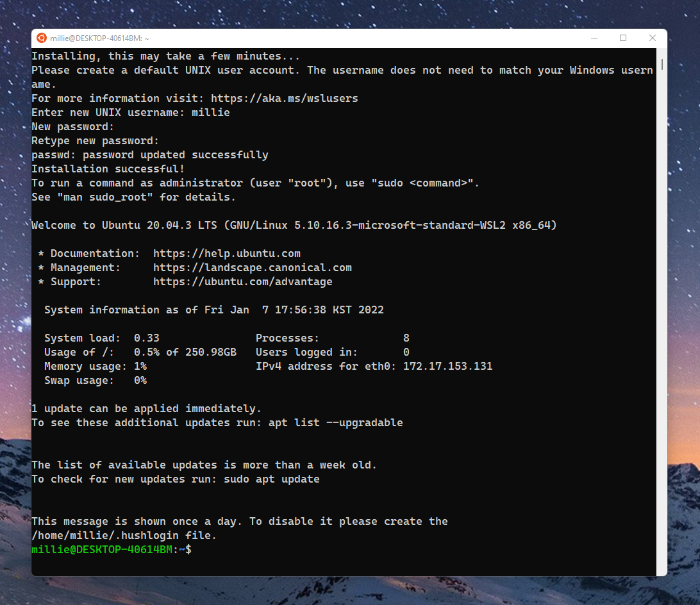Click the IP address 172.17.153.131
The height and width of the screenshot is (605, 700).
[x=448, y=367]
